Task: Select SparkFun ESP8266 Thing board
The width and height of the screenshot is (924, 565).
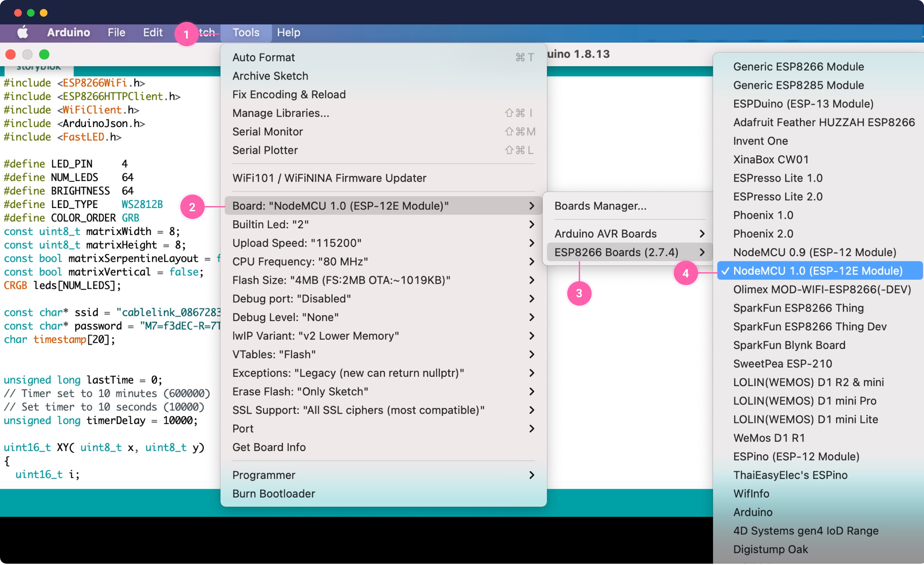Action: coord(820,308)
